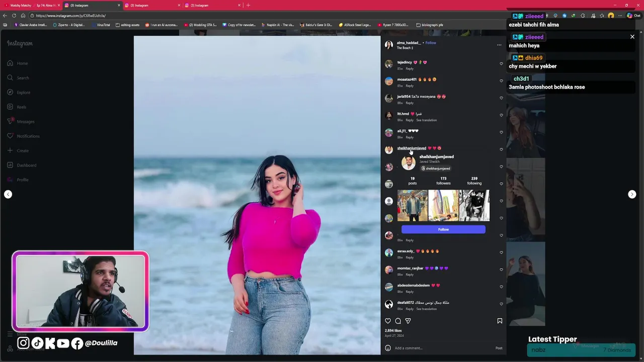Open second thumbnail in profile popup

[443, 206]
